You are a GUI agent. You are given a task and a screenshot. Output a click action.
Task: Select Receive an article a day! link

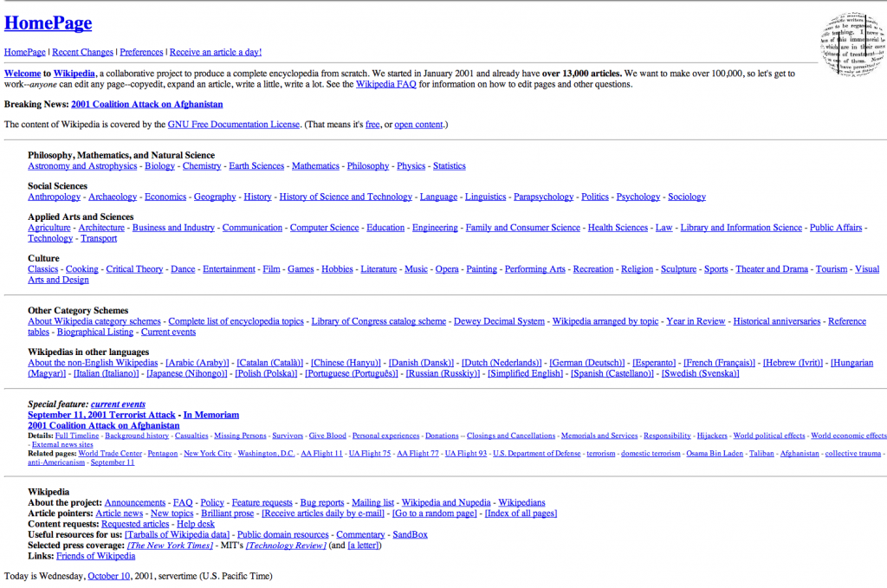(x=216, y=52)
